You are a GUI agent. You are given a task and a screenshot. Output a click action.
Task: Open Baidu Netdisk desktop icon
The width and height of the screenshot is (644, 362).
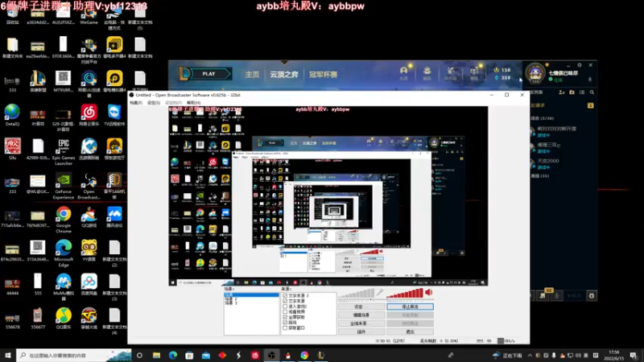pyautogui.click(x=89, y=285)
